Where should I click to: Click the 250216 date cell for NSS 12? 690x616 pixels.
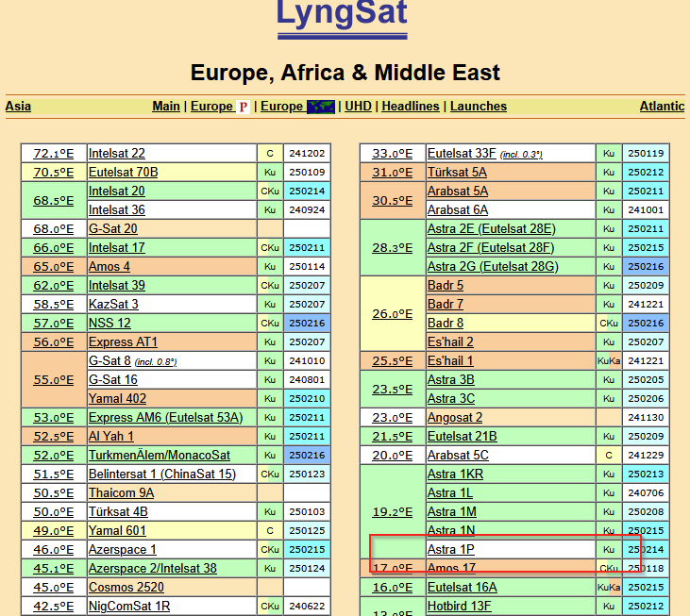[x=307, y=324]
